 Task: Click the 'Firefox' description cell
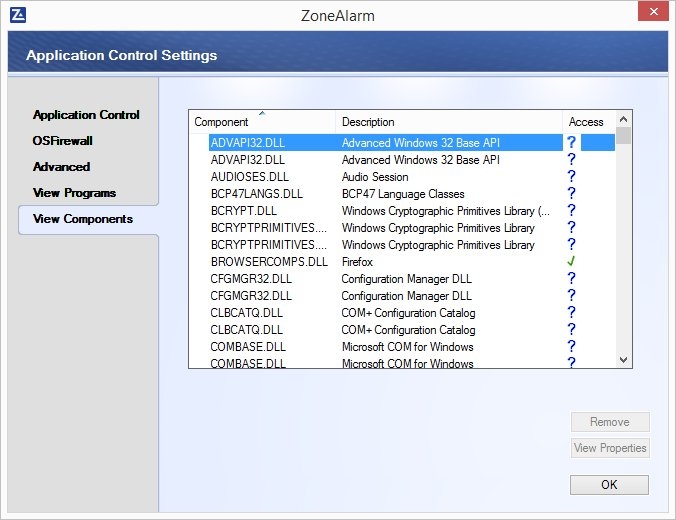tap(357, 262)
